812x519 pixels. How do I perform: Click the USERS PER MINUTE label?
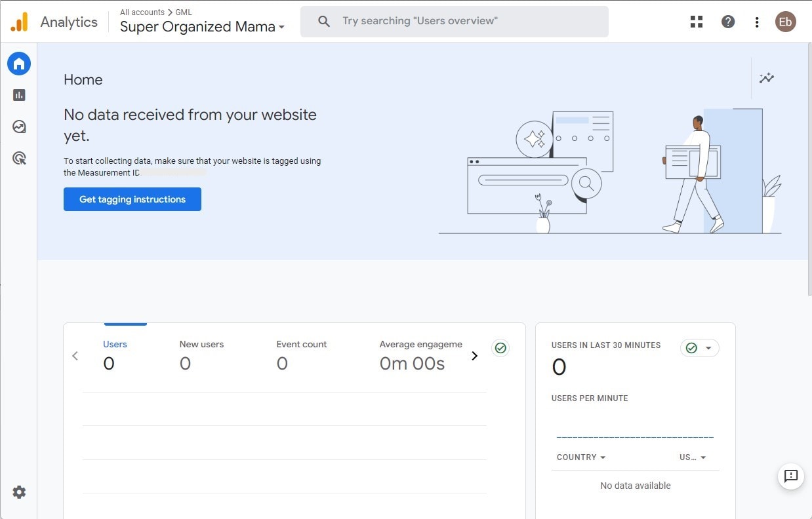(590, 398)
